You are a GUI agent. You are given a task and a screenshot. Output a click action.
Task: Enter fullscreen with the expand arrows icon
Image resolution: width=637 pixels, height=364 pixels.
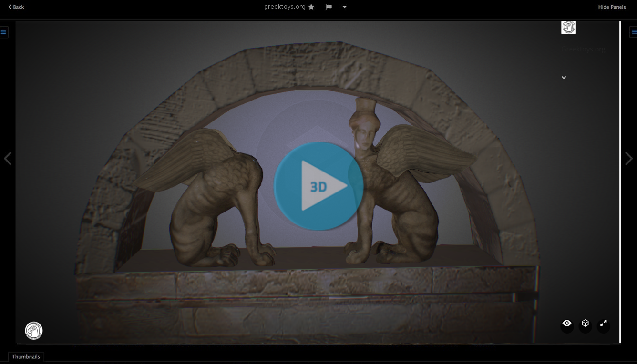[x=604, y=324]
